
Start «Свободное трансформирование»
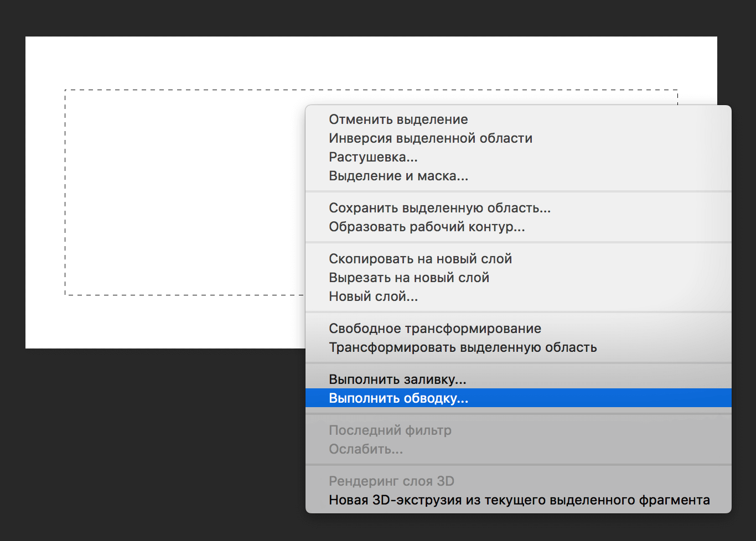pyautogui.click(x=435, y=328)
